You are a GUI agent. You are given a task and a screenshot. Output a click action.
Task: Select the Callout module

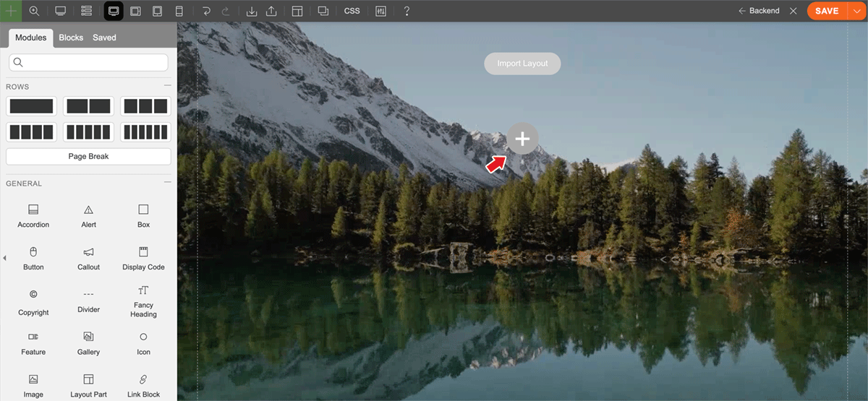(x=88, y=258)
